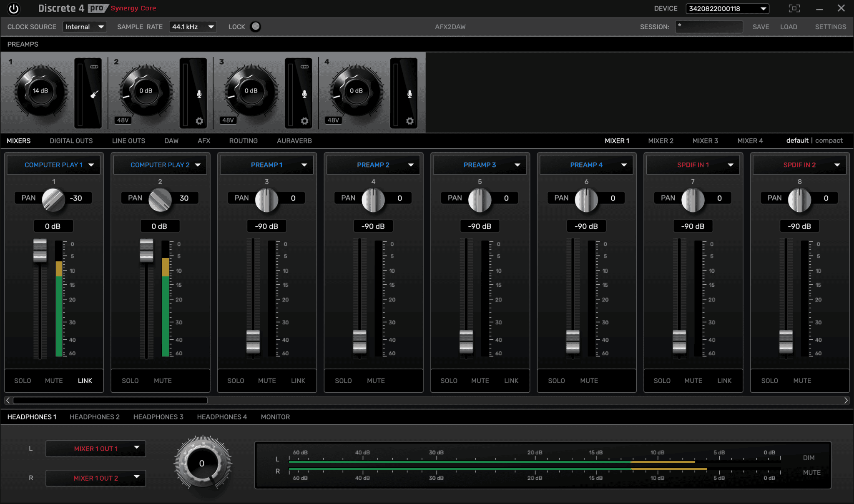
Task: Select the guitar instrument icon on preamp 1
Action: coord(94,94)
